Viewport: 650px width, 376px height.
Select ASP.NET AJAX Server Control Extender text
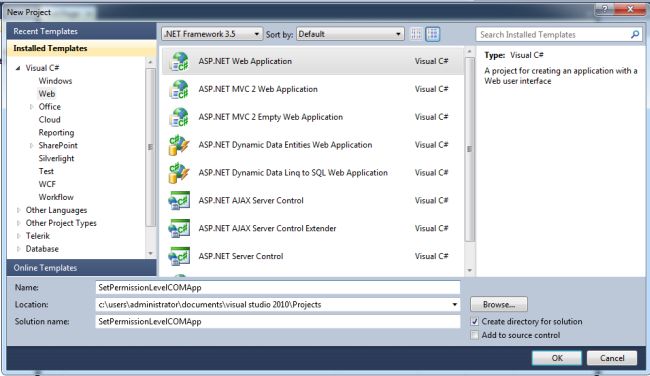pos(267,228)
